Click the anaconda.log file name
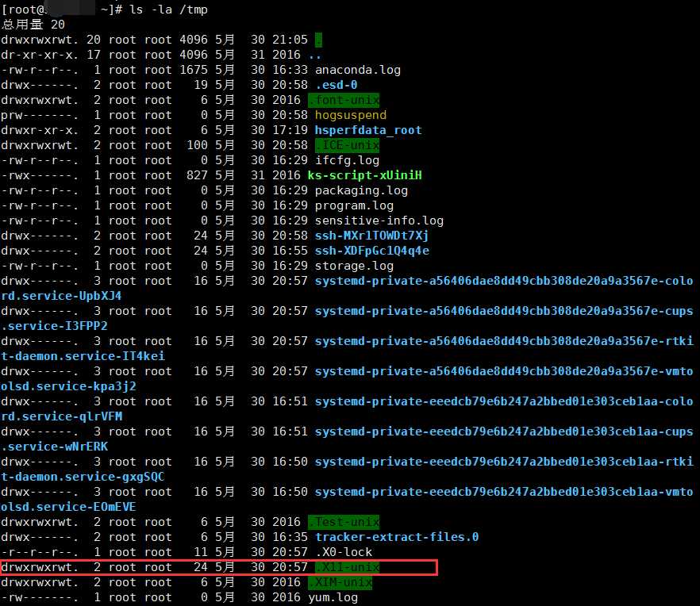Screen dimensions: 700x606 358,70
